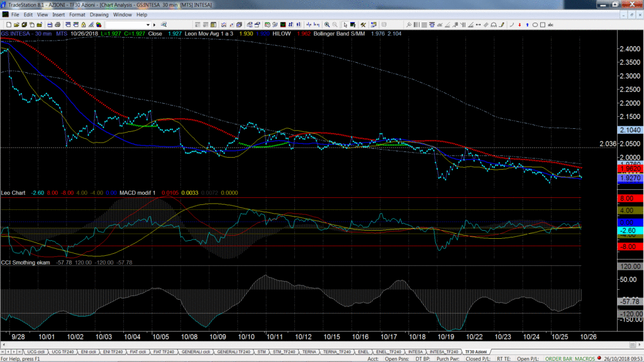The height and width of the screenshot is (362, 644).
Task: Click the arrow right of symbol box
Action: coord(155,25)
